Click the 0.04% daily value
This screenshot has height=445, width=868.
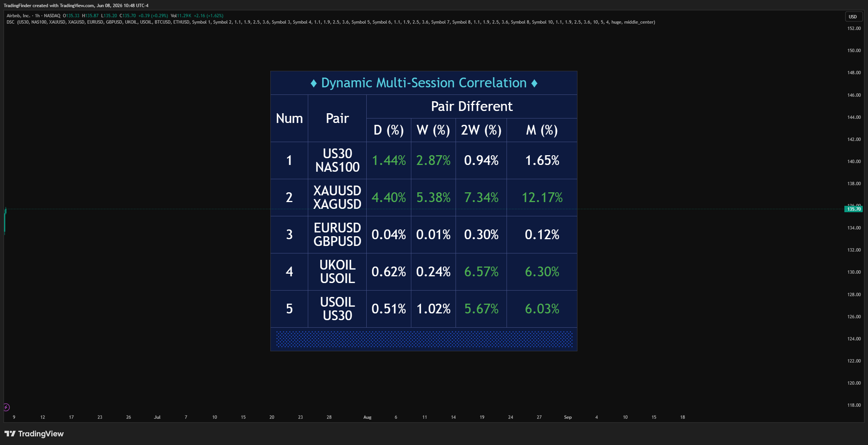click(389, 235)
